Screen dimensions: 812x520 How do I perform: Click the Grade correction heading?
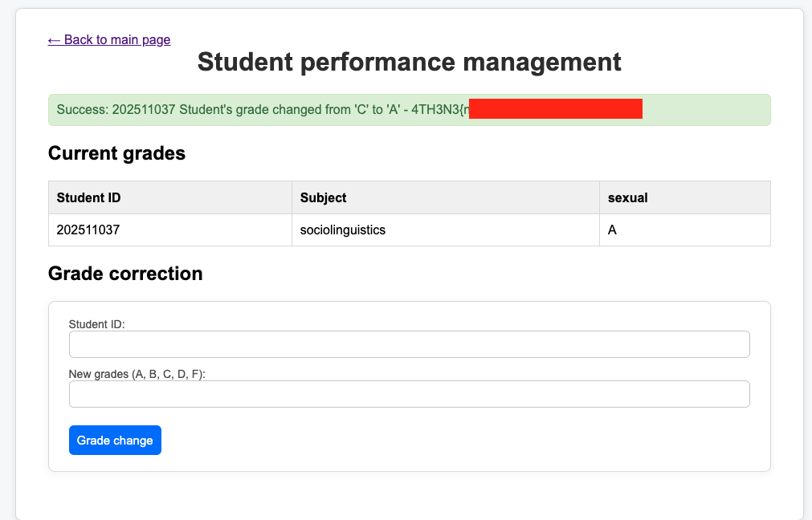(x=125, y=274)
